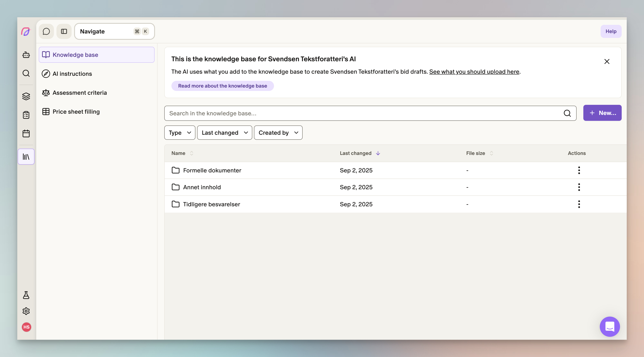Click the Tidligere besvarelser folder icon
Viewport: 644px width, 357px height.
[175, 204]
